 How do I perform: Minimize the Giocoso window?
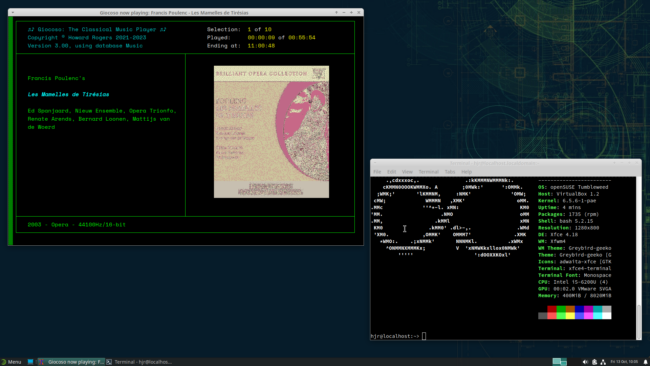(344, 12)
